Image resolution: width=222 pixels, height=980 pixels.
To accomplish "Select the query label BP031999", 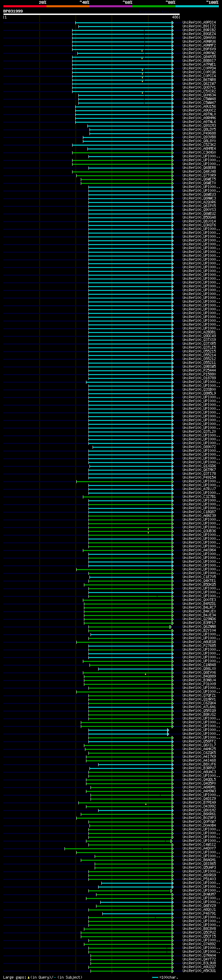I will pyautogui.click(x=13, y=11).
